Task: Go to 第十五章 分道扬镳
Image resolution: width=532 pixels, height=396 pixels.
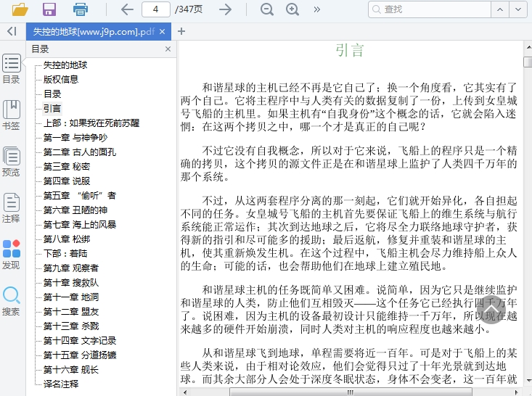Action: 79,355
